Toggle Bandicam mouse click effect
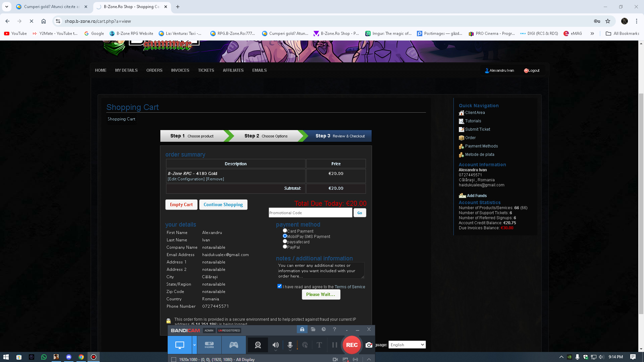 305,345
